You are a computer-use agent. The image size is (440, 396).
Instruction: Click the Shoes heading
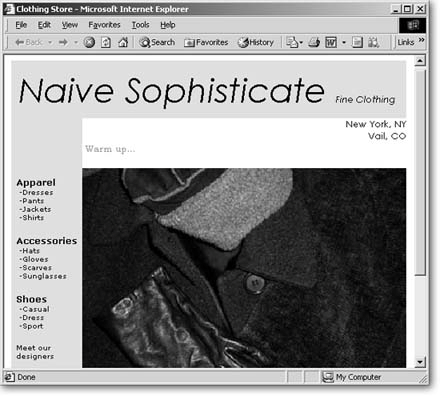point(32,299)
